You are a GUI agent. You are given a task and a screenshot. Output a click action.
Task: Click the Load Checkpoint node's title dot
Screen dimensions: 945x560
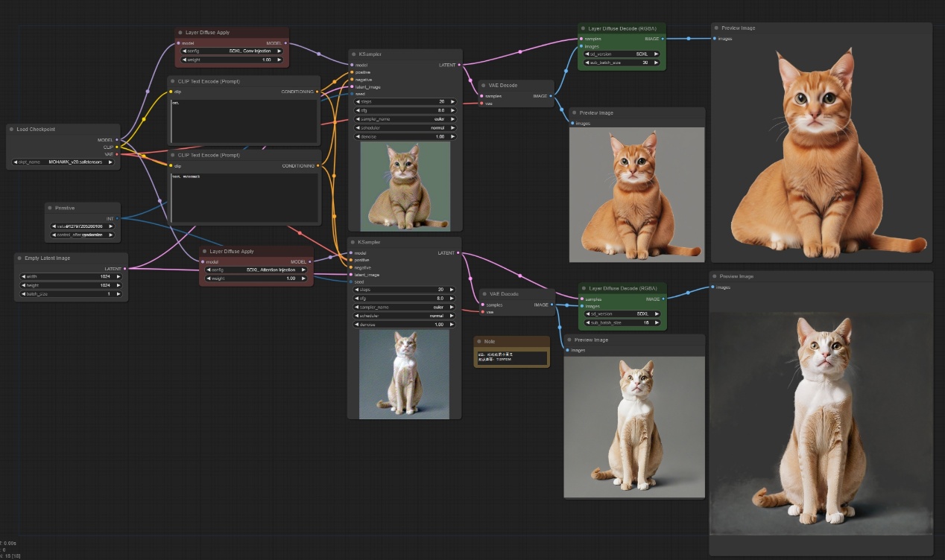tap(11, 130)
